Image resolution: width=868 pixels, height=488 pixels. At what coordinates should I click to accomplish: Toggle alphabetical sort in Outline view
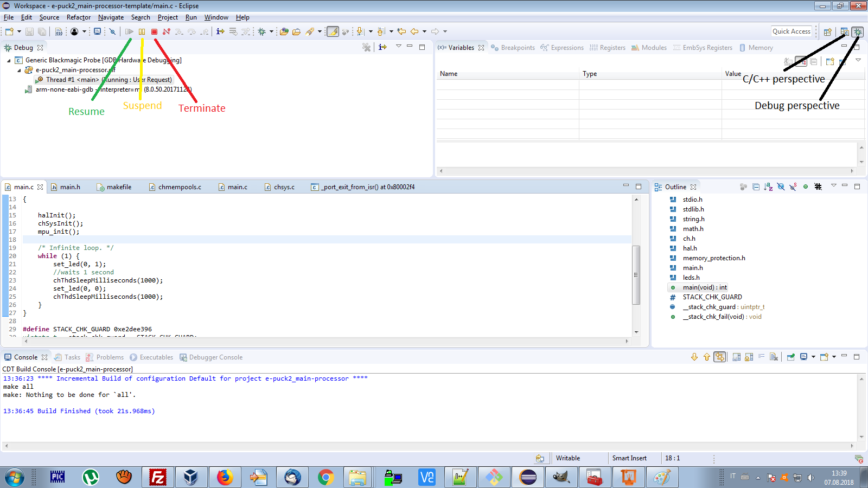(x=768, y=187)
